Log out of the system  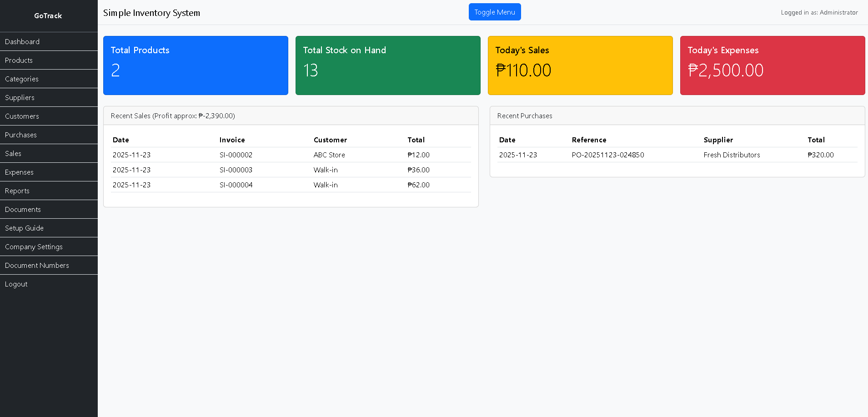tap(16, 284)
